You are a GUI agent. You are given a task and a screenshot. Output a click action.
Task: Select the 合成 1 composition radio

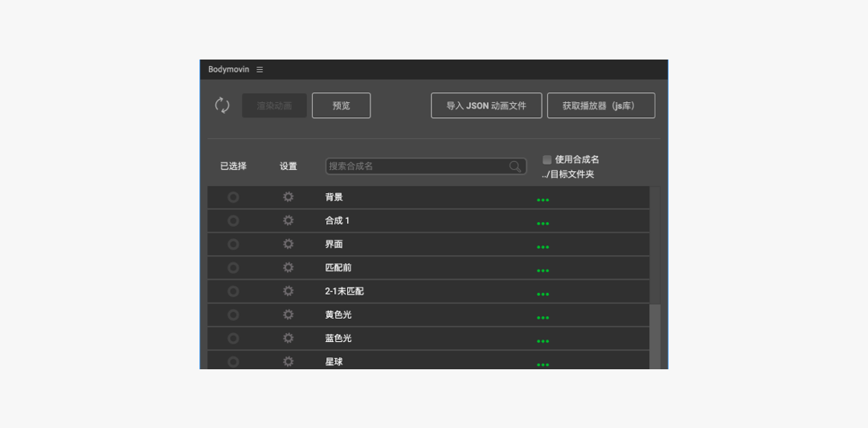pyautogui.click(x=234, y=220)
